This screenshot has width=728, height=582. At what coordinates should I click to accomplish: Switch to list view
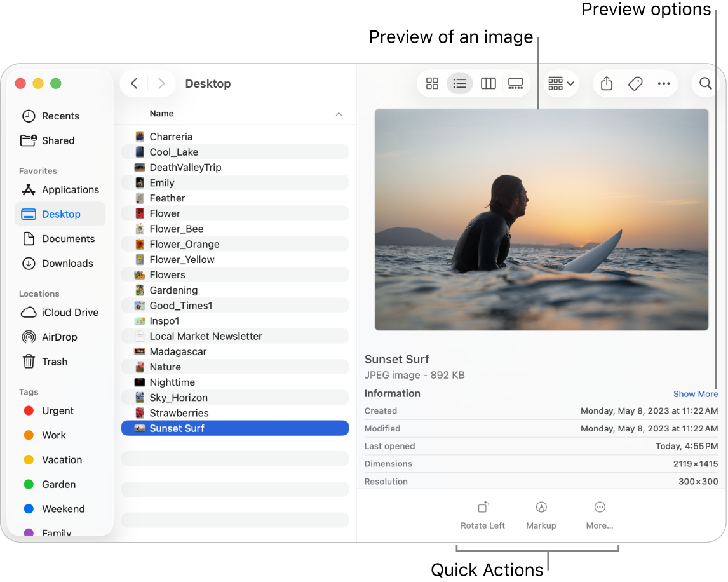click(460, 84)
